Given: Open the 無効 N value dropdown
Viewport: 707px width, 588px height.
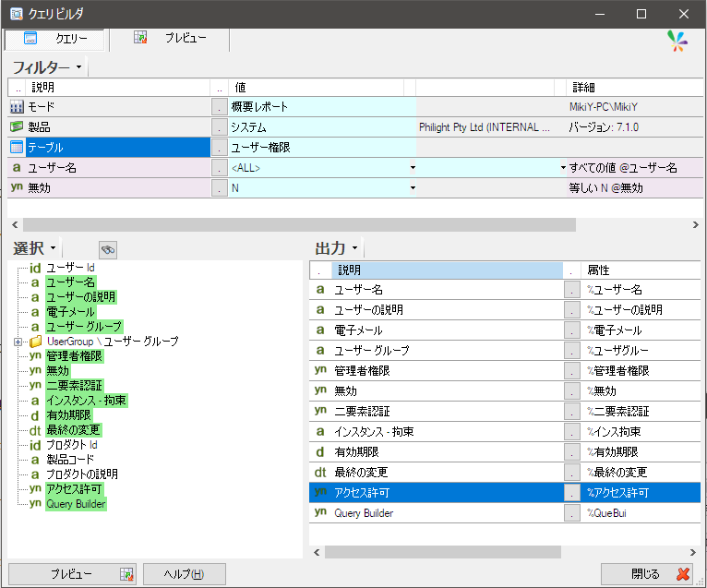Looking at the screenshot, I should (x=413, y=188).
